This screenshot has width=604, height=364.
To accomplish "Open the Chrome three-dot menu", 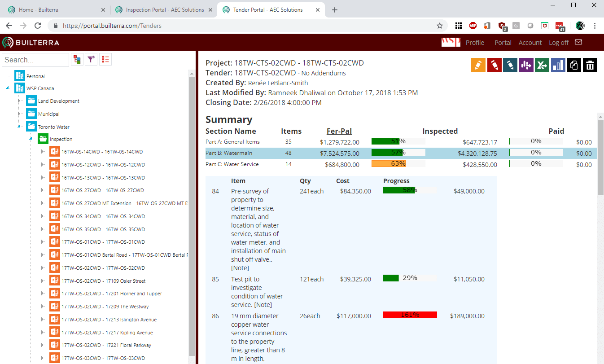I will (x=595, y=26).
